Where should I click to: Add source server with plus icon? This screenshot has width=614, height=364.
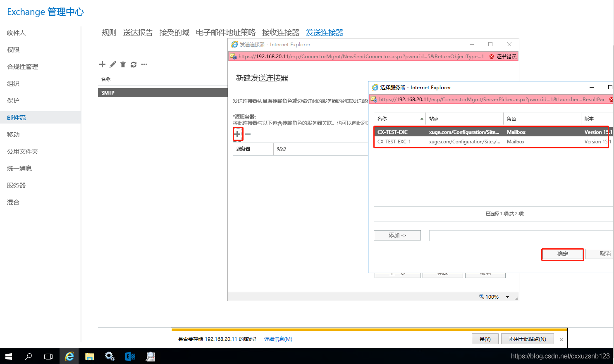pyautogui.click(x=237, y=134)
